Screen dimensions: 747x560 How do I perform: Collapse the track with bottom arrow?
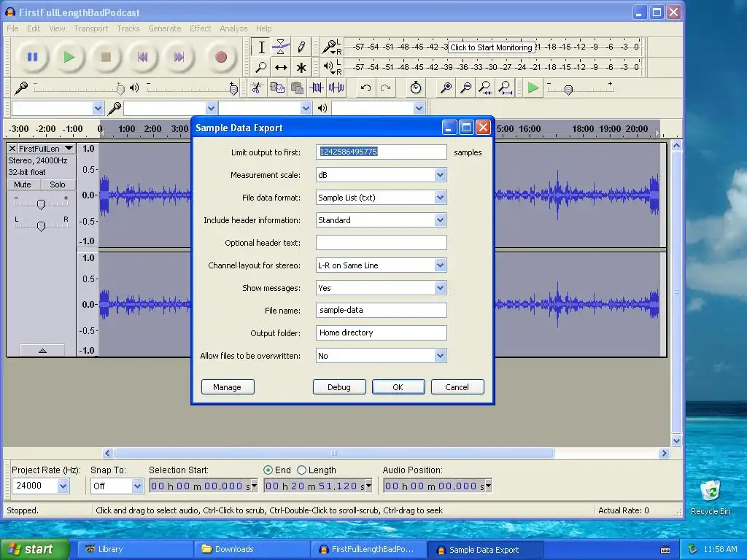coord(42,351)
